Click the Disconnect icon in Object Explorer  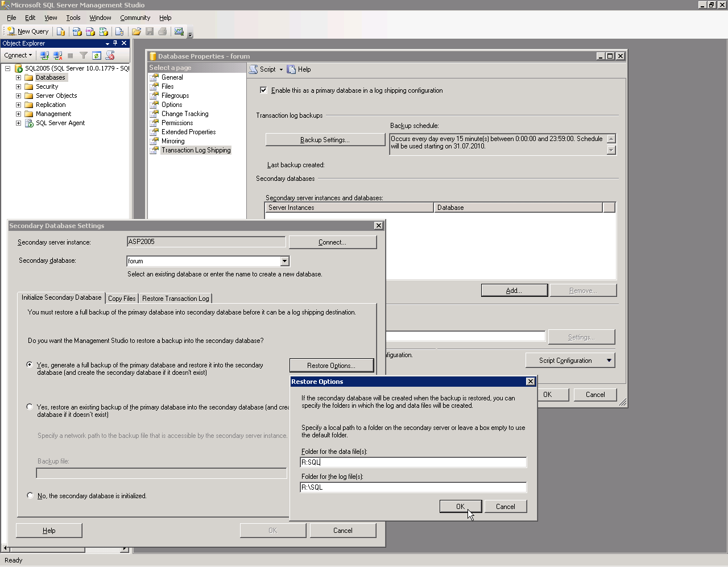[x=57, y=55]
